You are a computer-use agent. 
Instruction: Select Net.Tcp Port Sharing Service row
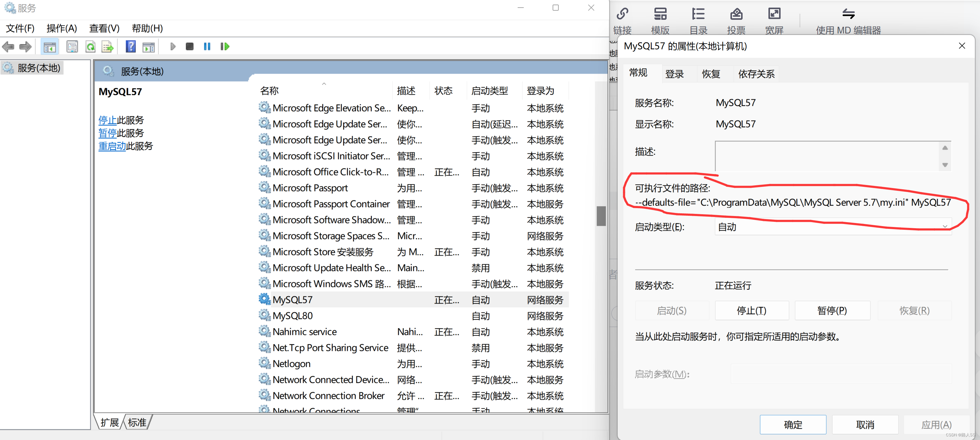(413, 347)
